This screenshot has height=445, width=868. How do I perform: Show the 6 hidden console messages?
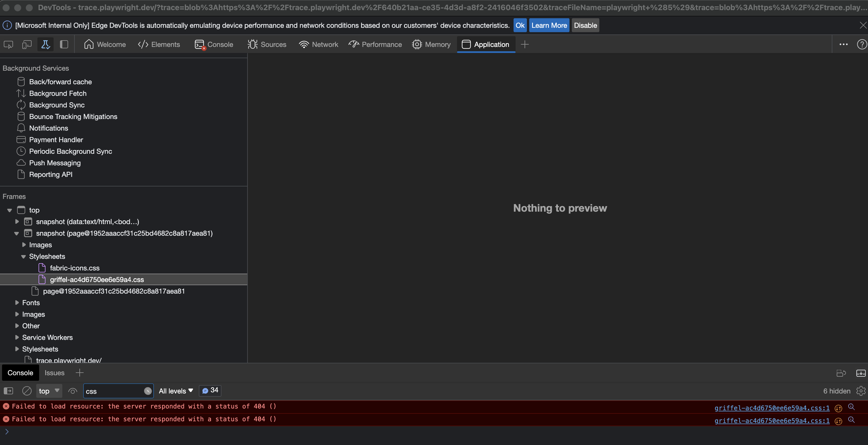836,391
